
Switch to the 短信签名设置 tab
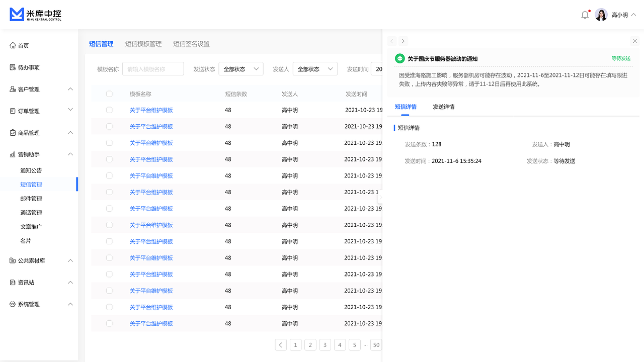(191, 44)
